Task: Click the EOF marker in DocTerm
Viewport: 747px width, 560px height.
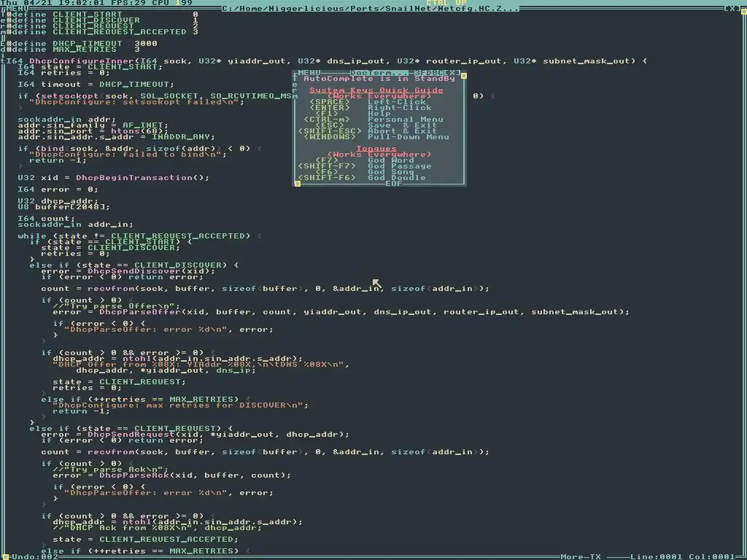Action: click(x=394, y=183)
